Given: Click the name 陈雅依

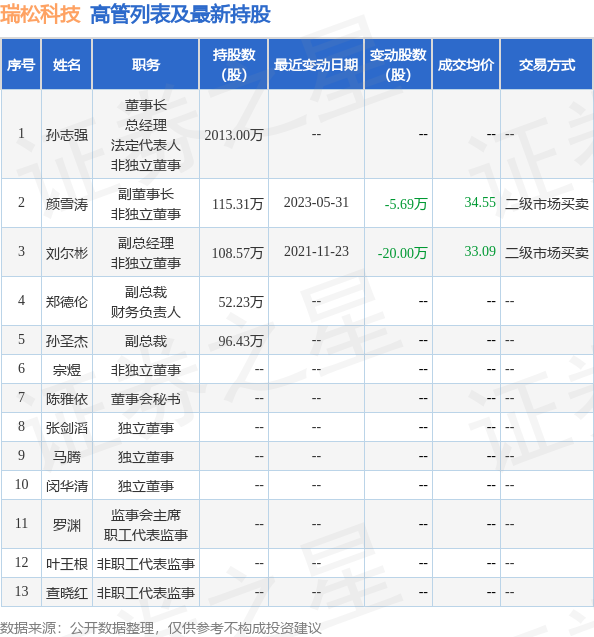Looking at the screenshot, I should (x=67, y=399).
